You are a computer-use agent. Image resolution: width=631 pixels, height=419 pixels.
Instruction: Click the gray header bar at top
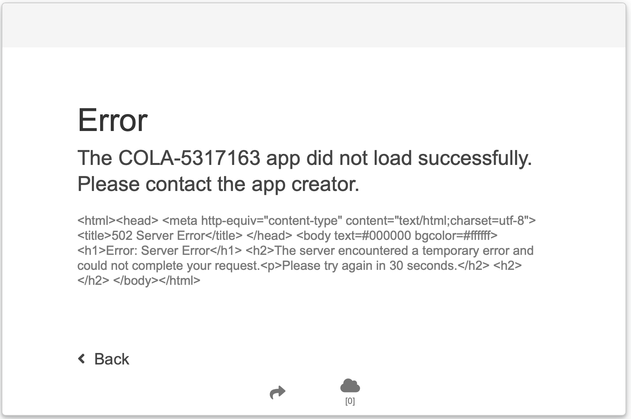[x=314, y=26]
